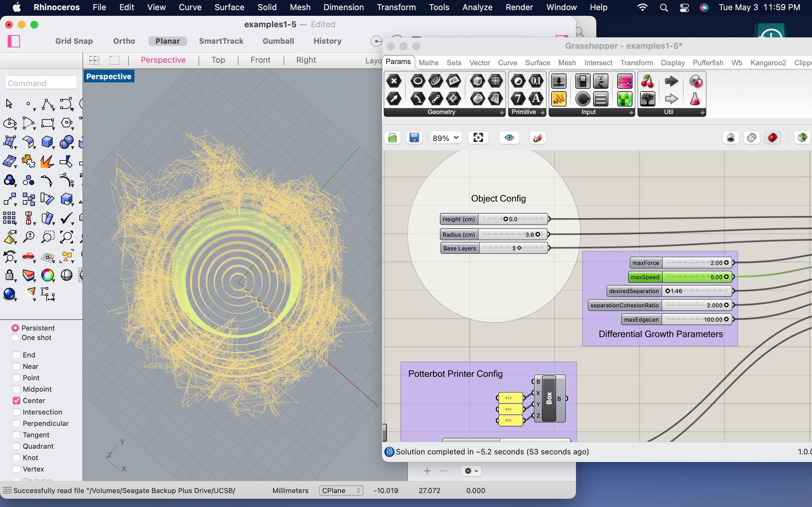Viewport: 812px width, 507px height.
Task: Enable the Midpoint osnap checkbox
Action: (16, 389)
